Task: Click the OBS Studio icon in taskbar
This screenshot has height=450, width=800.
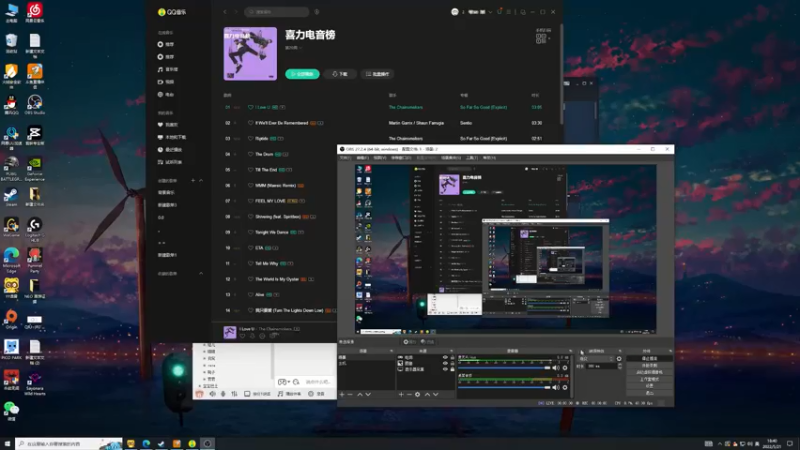Action: [x=207, y=444]
